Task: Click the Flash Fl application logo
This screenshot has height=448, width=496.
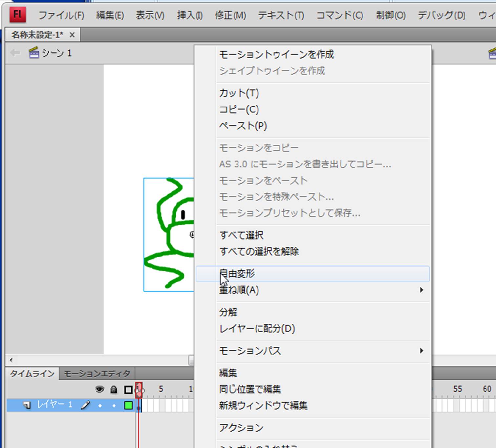Action: tap(17, 15)
